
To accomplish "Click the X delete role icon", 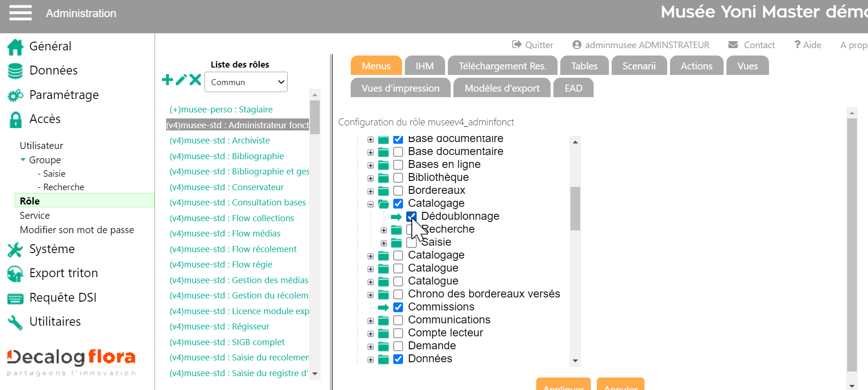I will coord(195,80).
